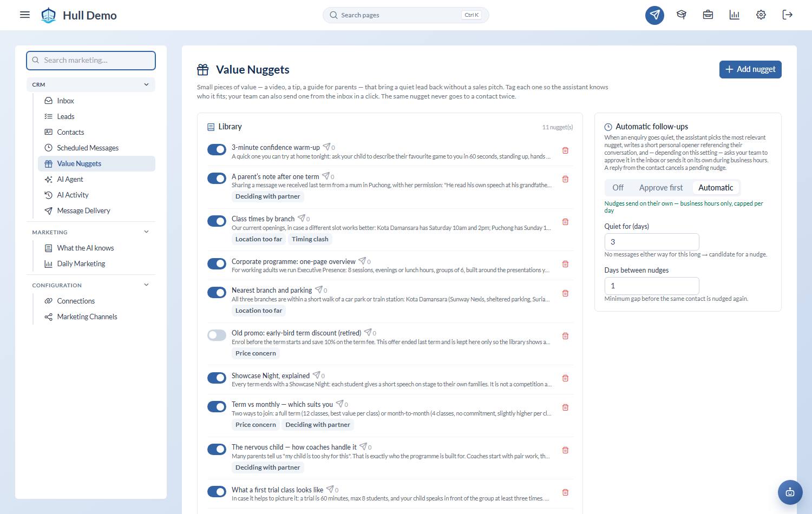Collapse the CRM sidebar section

[91, 84]
